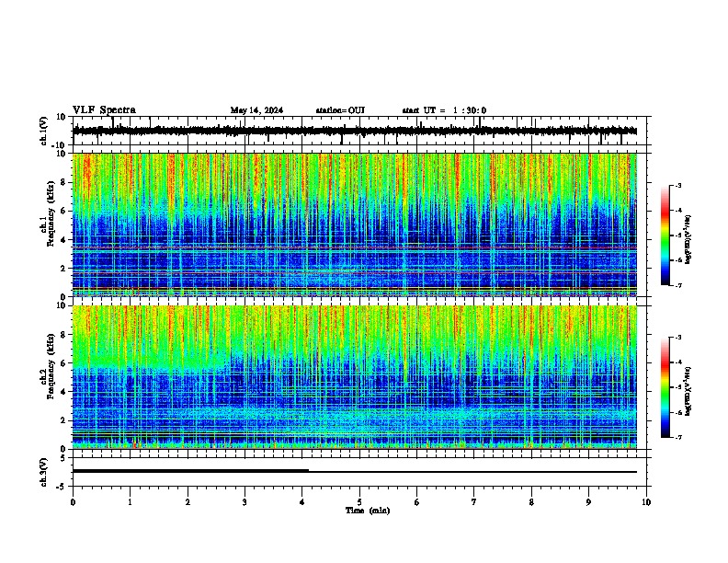
Task: Click the "VLF Spectra" plot title
Action: coord(104,110)
